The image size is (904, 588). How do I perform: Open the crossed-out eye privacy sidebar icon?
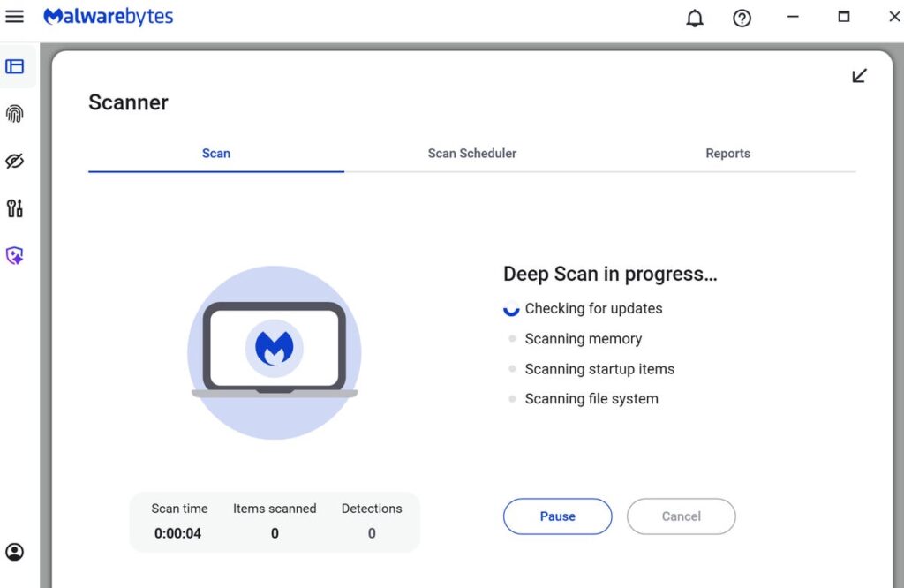click(x=14, y=161)
